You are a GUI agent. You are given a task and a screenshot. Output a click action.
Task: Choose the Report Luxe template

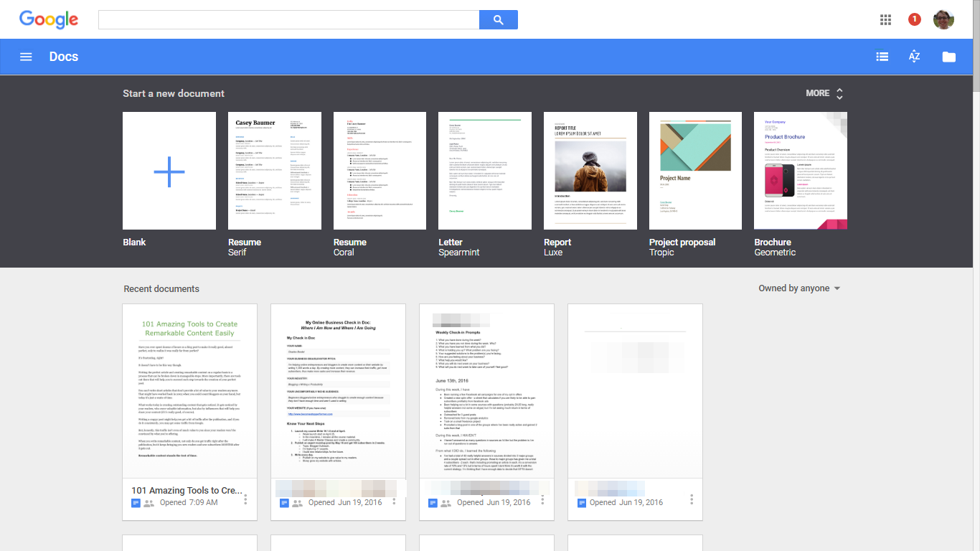point(590,171)
